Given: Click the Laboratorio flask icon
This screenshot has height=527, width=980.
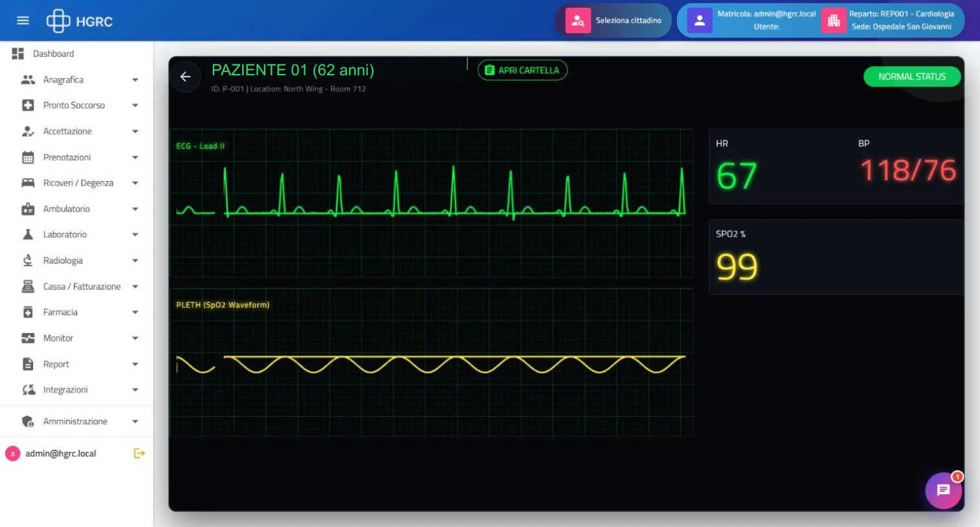Looking at the screenshot, I should [x=28, y=234].
